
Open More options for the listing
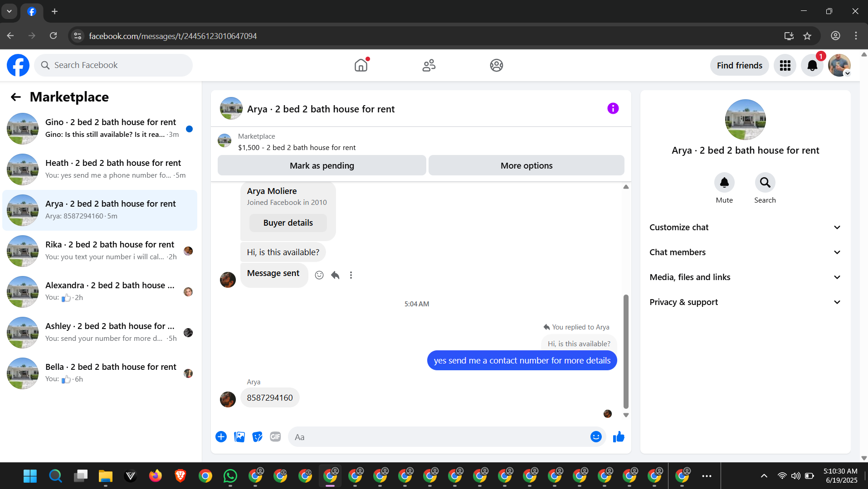(x=526, y=165)
